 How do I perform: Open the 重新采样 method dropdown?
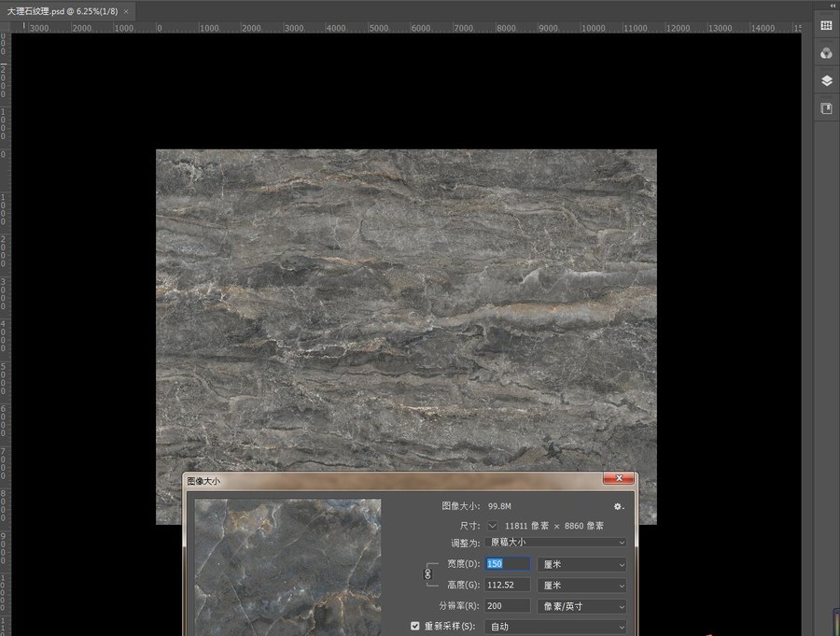click(x=555, y=627)
